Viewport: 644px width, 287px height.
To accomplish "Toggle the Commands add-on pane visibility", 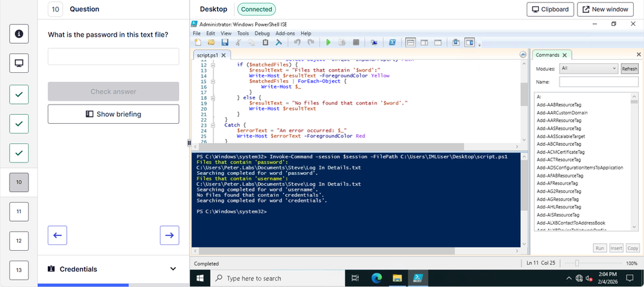I will (469, 43).
